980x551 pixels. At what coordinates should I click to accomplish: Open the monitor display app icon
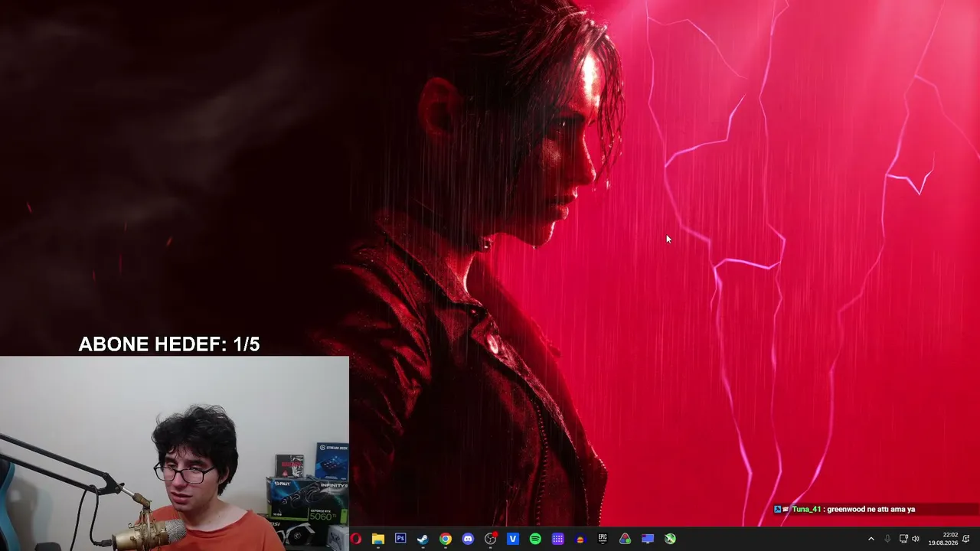(648, 539)
